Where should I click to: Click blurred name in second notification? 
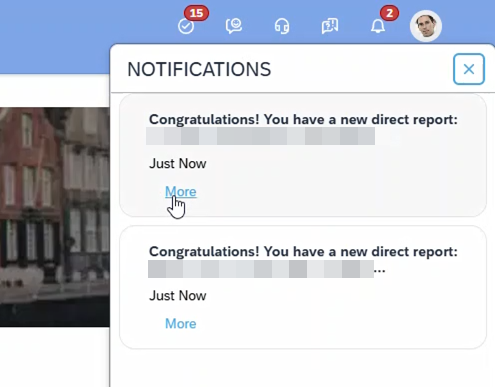coord(261,269)
